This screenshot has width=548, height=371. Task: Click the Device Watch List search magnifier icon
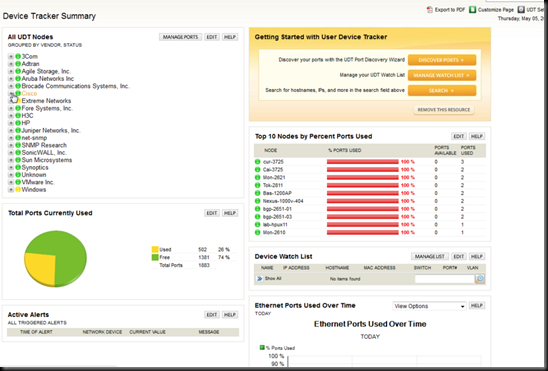480,279
